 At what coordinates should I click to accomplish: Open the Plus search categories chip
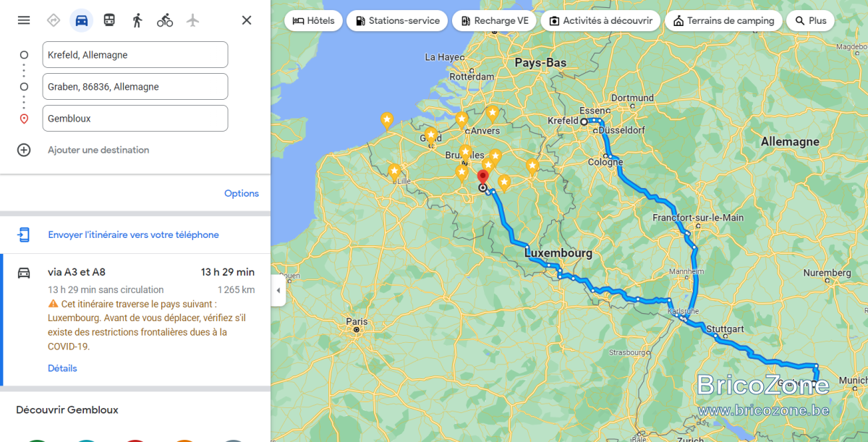pos(810,20)
